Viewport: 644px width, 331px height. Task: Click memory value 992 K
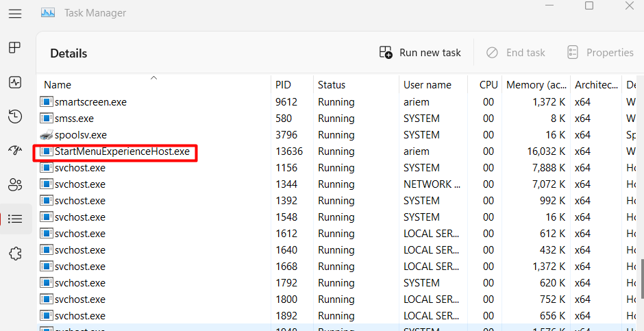[553, 200]
